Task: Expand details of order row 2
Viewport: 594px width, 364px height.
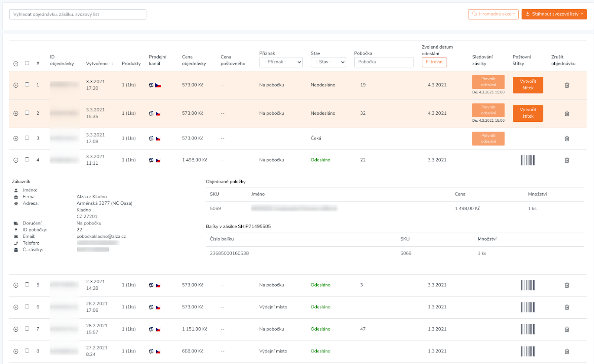Action: [x=16, y=114]
